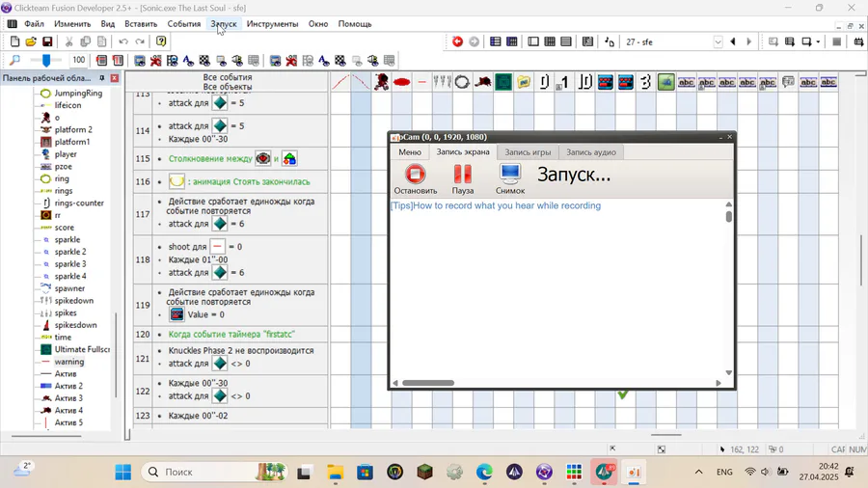
Task: Open the События menu
Action: point(184,24)
